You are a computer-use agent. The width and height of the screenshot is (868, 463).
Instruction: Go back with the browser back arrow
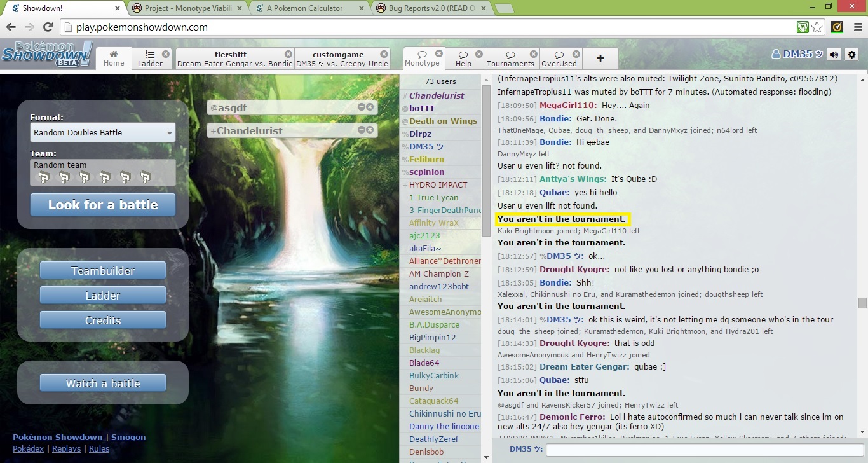(11, 27)
